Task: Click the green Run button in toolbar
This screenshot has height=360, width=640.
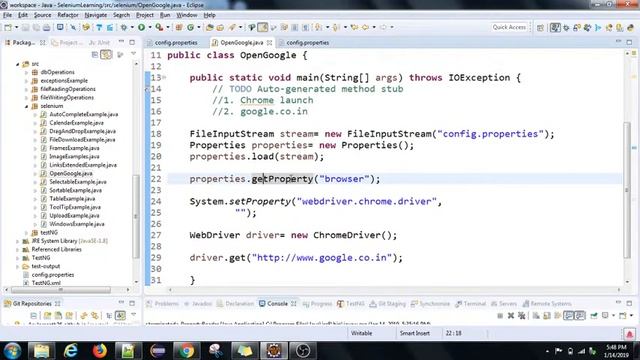Action: (141, 27)
